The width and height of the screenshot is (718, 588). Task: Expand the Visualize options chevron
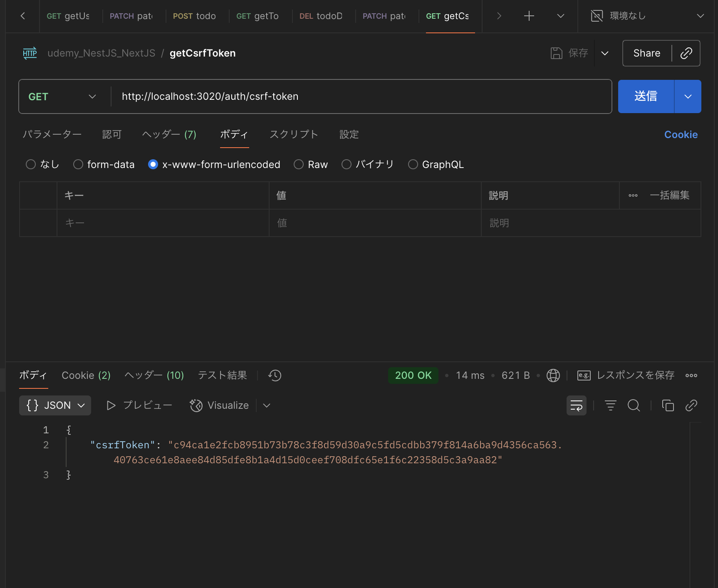(267, 405)
